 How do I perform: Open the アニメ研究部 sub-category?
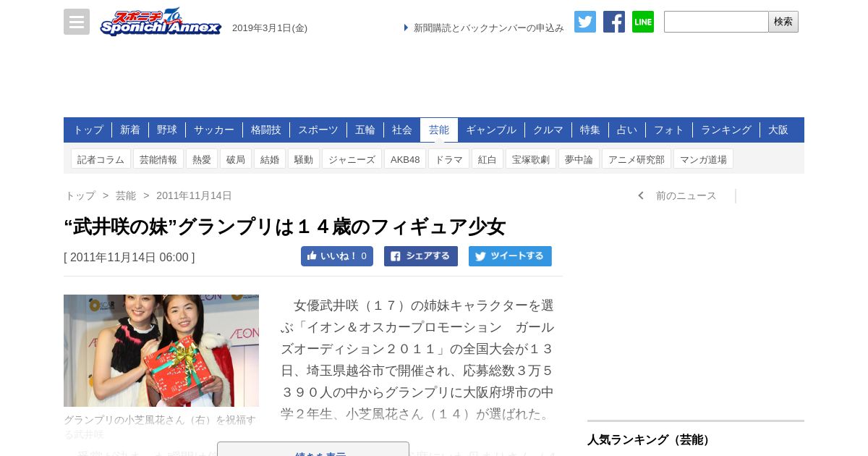click(637, 159)
